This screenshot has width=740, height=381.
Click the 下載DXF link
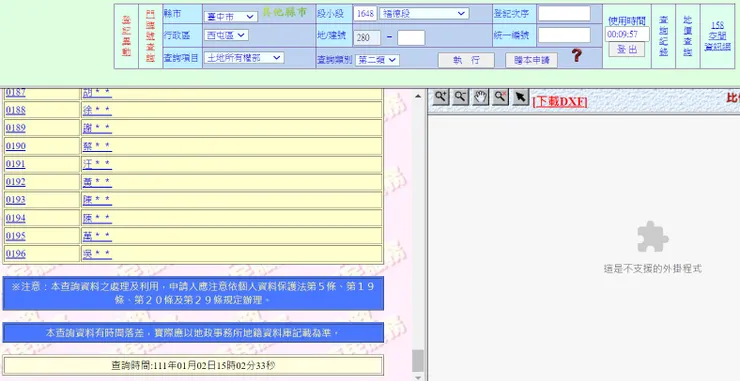click(560, 102)
